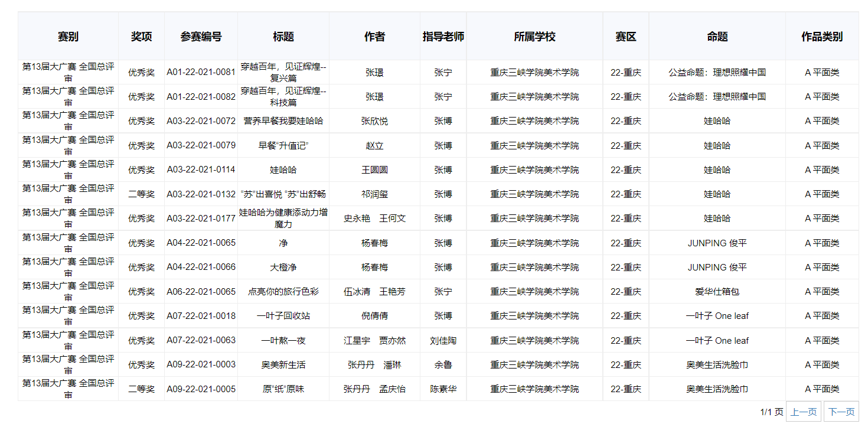868x427 pixels.
Task: Click entry number A03-22-021-0132
Action: click(x=201, y=194)
